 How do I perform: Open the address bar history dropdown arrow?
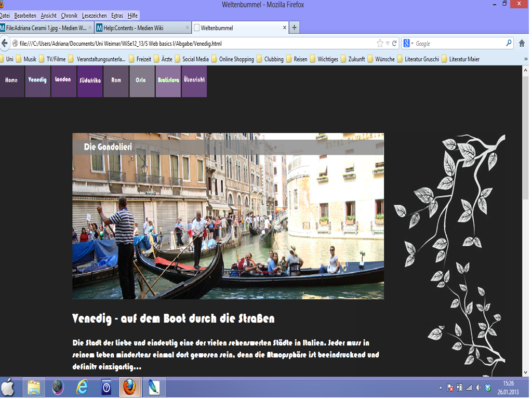point(388,44)
